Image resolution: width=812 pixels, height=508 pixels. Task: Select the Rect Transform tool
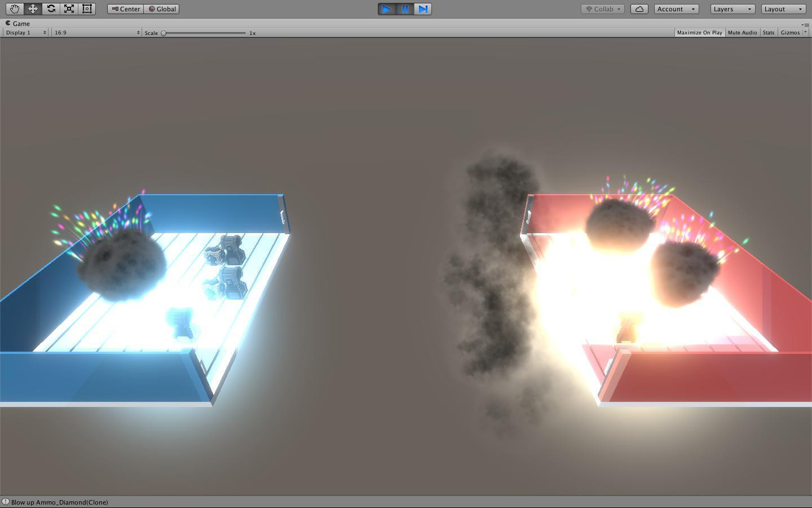(87, 9)
